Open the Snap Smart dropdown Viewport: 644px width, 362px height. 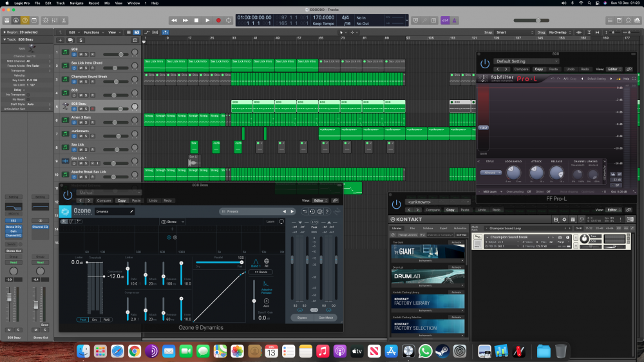515,32
